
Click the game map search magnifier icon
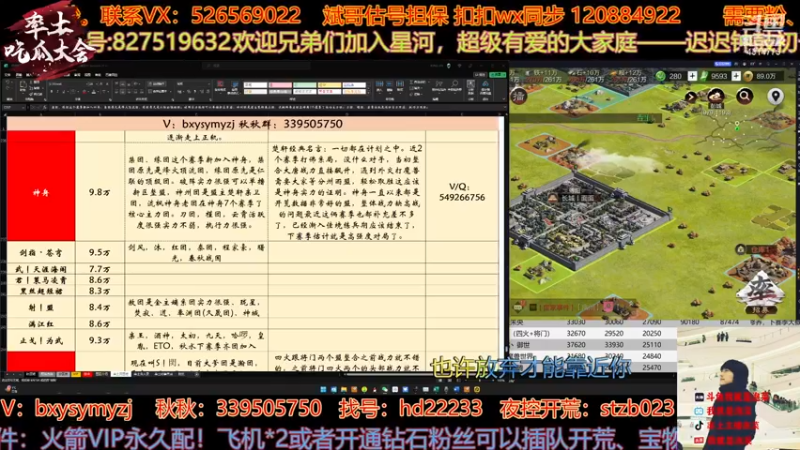[744, 95]
